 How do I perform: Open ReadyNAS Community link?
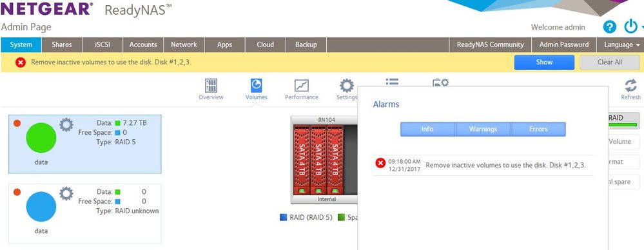pyautogui.click(x=490, y=44)
